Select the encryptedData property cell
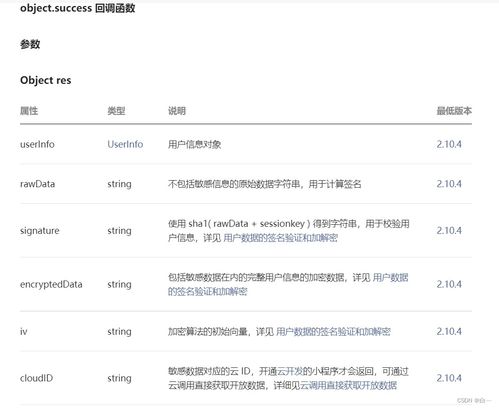The image size is (499, 408). click(x=51, y=284)
